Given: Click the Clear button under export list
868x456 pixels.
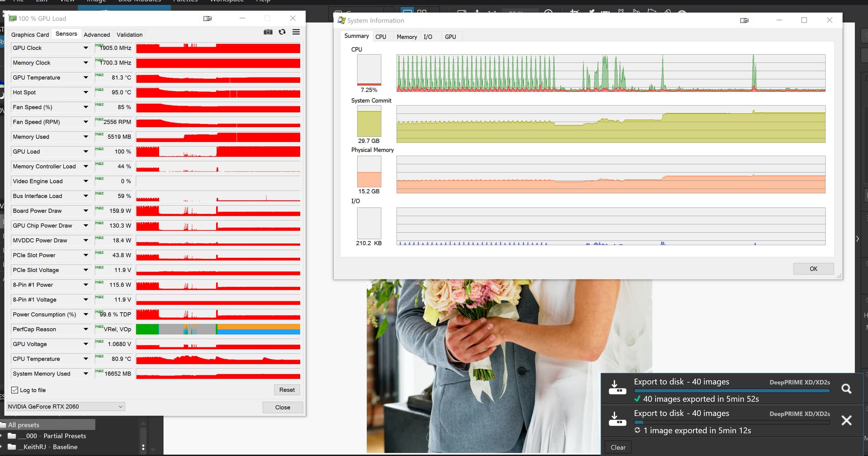Looking at the screenshot, I should [x=618, y=447].
